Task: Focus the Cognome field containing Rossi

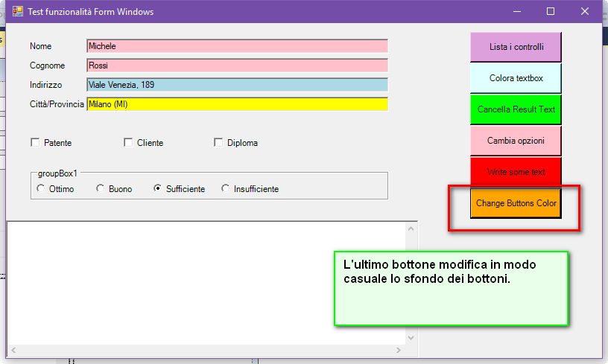Action: click(x=237, y=66)
